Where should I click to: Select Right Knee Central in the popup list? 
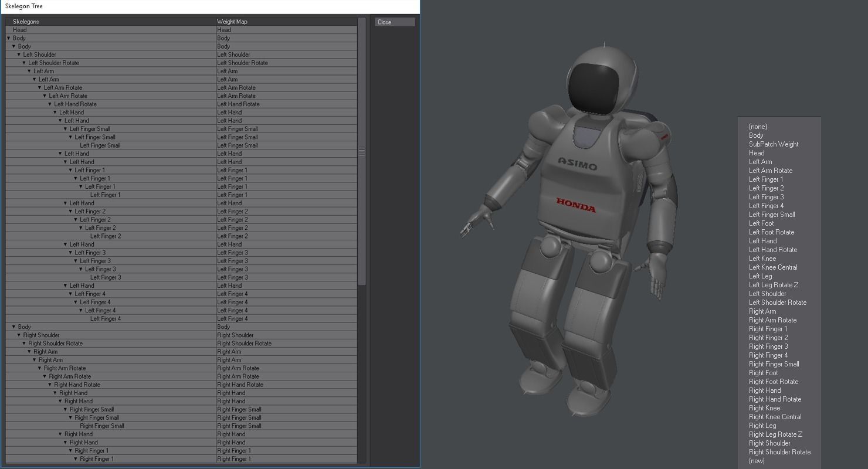point(775,417)
